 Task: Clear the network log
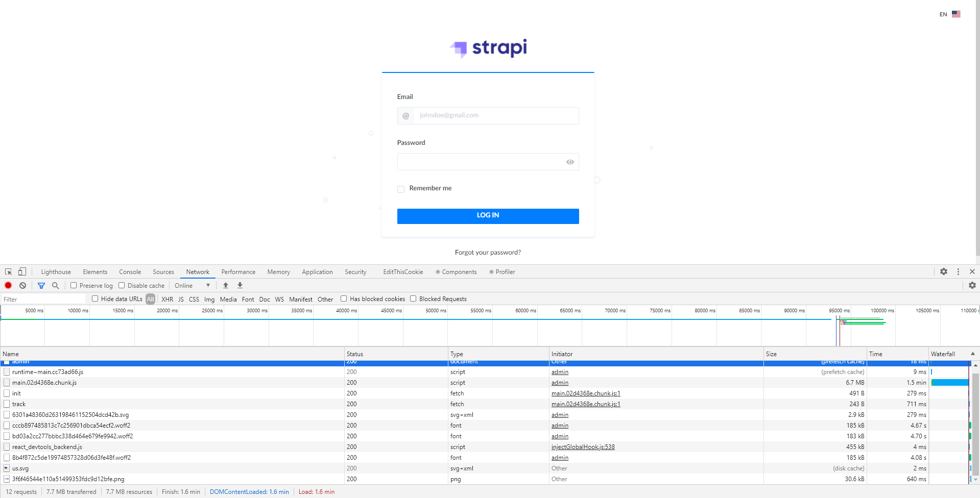(x=22, y=286)
